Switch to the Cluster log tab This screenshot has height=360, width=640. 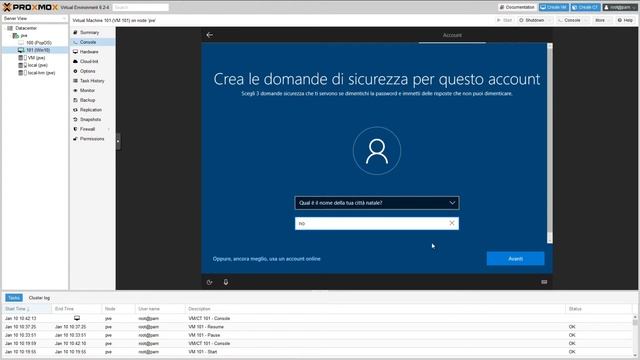pos(39,298)
